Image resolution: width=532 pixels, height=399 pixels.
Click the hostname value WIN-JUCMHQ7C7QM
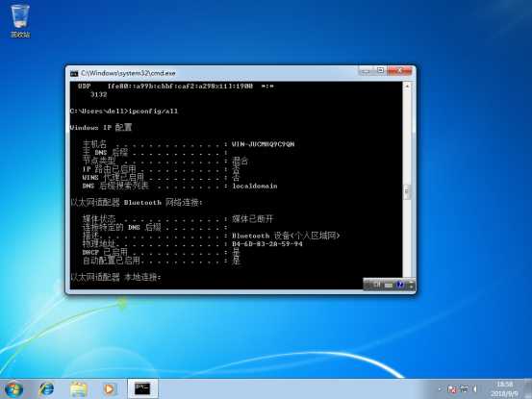click(x=263, y=144)
